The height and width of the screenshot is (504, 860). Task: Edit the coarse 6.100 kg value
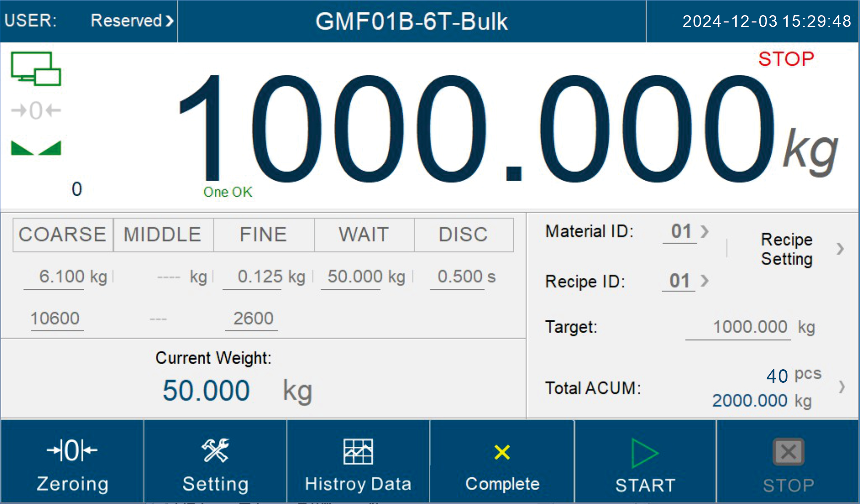(62, 277)
